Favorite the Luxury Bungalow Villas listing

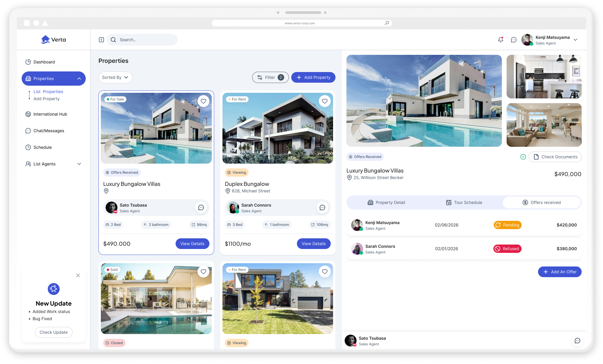203,101
